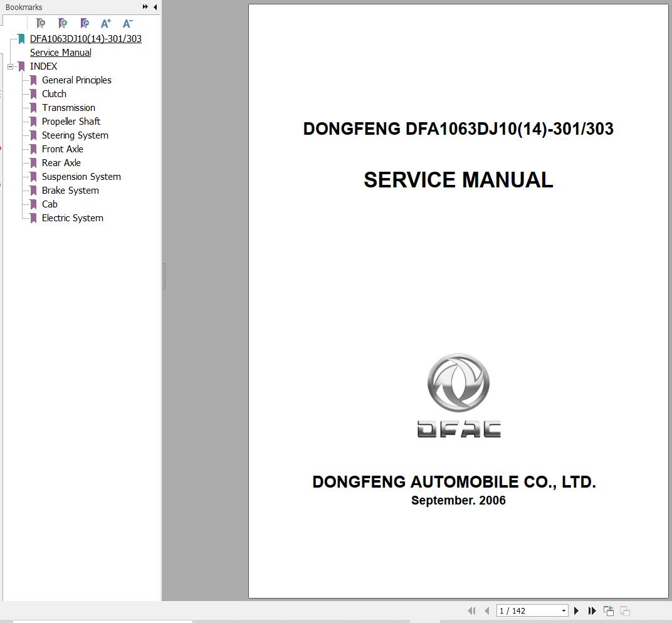The height and width of the screenshot is (623, 672).
Task: Open the Front Axle bookmark
Action: (x=63, y=149)
